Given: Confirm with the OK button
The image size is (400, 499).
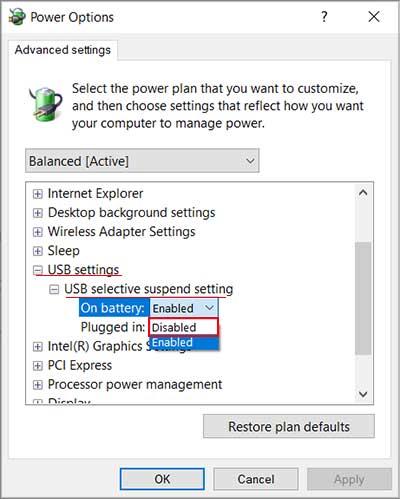Looking at the screenshot, I should pos(162,479).
